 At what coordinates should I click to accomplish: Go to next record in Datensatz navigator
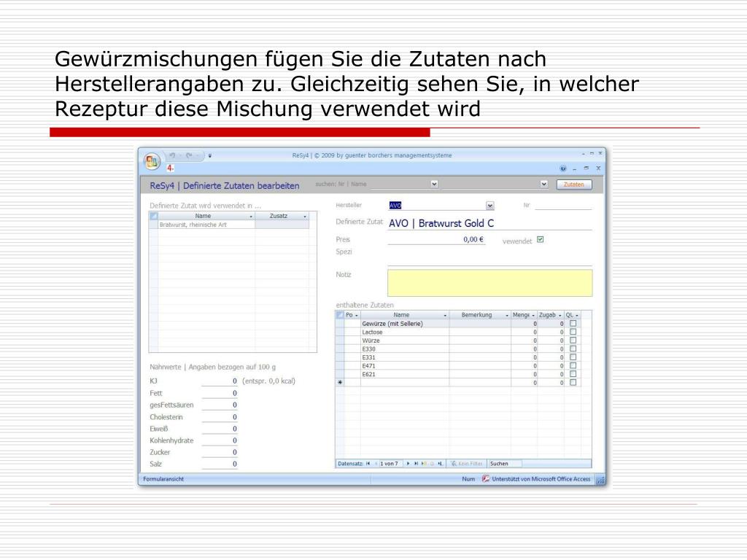point(408,464)
